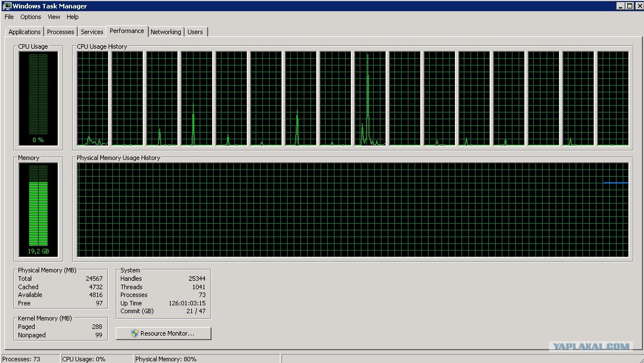Switch to the Processes tab
This screenshot has height=363, width=644.
click(60, 32)
